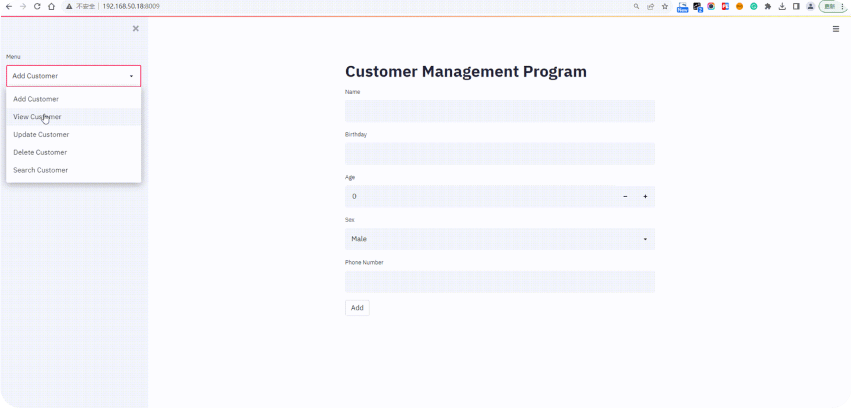Image resolution: width=851 pixels, height=408 pixels.
Task: Decrease Age with the minus button
Action: [625, 196]
